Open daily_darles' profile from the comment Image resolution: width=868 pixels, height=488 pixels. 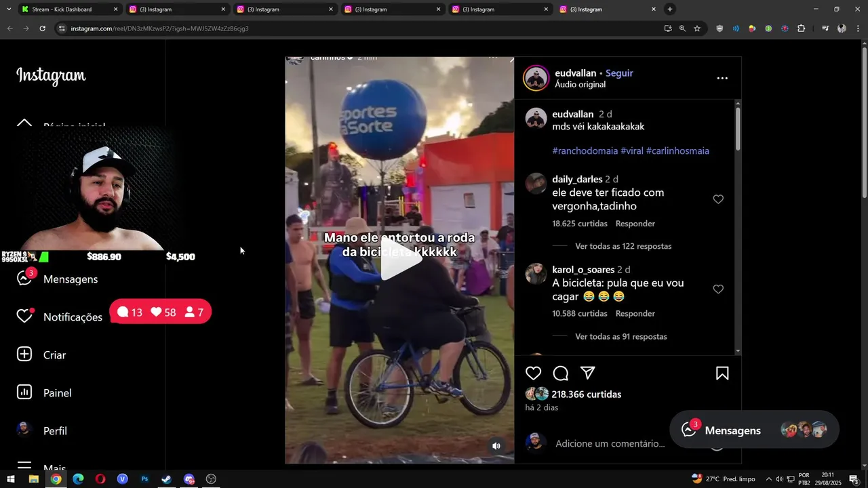[x=577, y=180]
